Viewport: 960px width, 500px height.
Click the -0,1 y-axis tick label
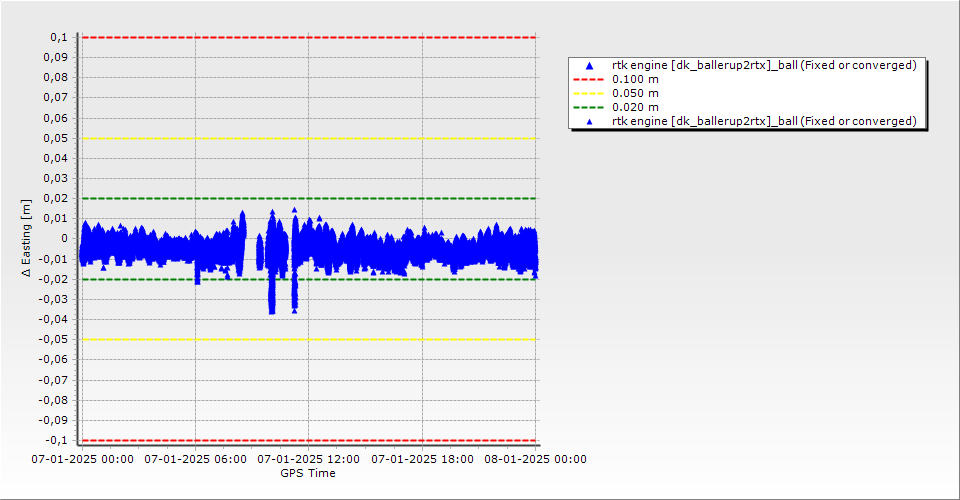(x=57, y=440)
